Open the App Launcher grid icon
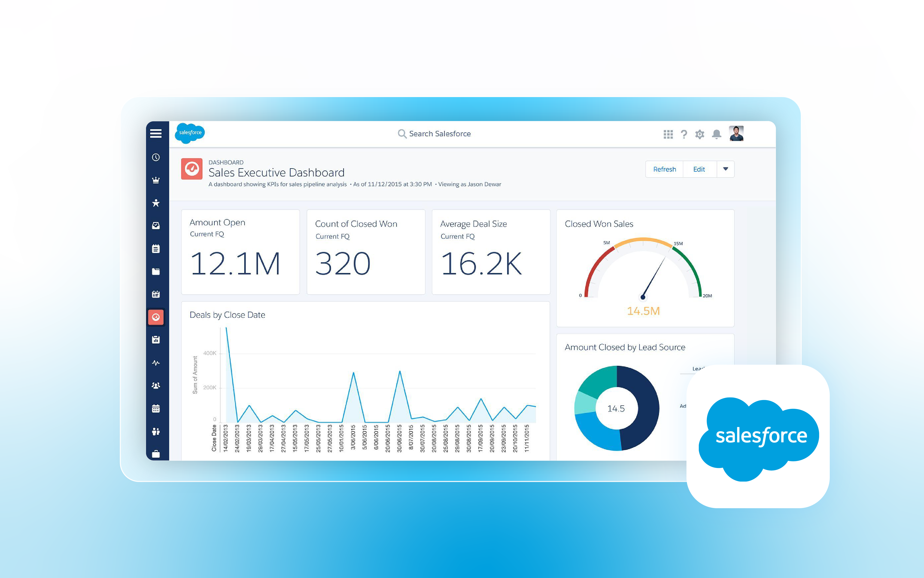924x578 pixels. click(668, 134)
